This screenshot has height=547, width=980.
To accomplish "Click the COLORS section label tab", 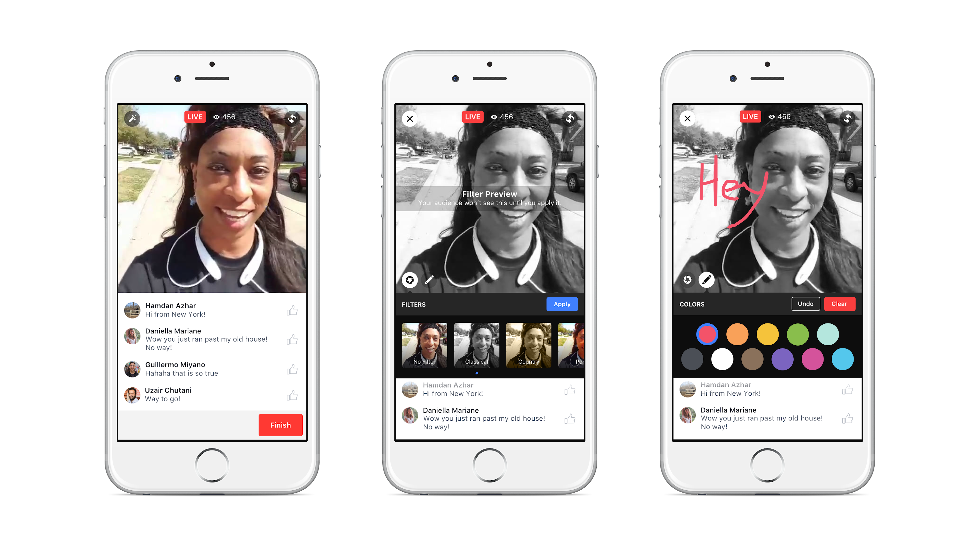I will pyautogui.click(x=693, y=304).
